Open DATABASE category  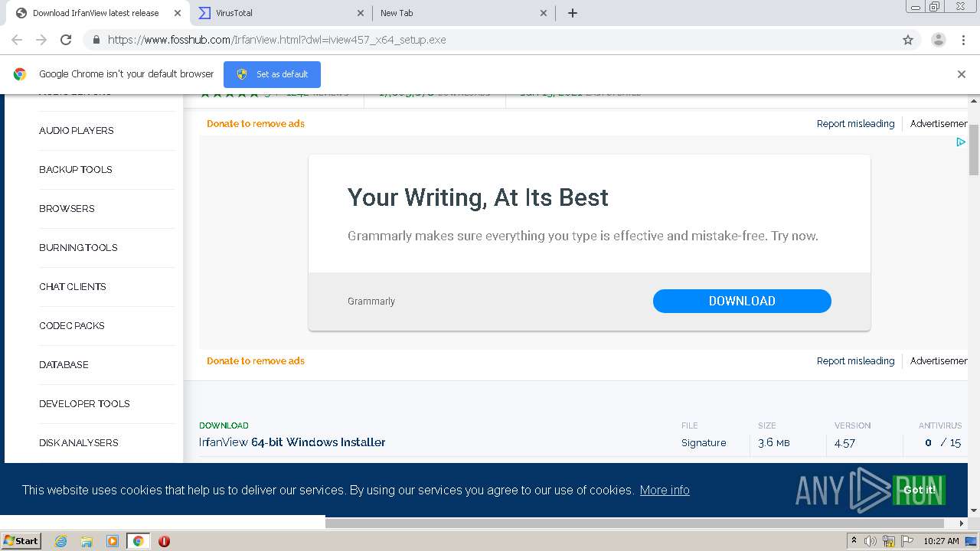pyautogui.click(x=64, y=365)
